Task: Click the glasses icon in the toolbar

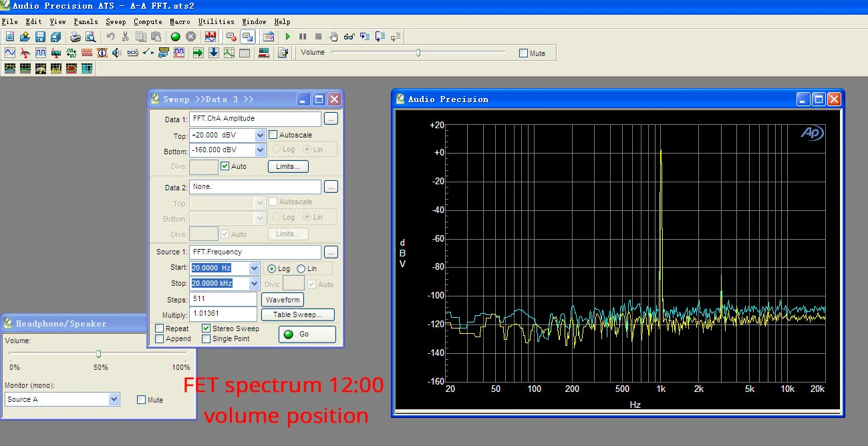Action: [x=349, y=37]
